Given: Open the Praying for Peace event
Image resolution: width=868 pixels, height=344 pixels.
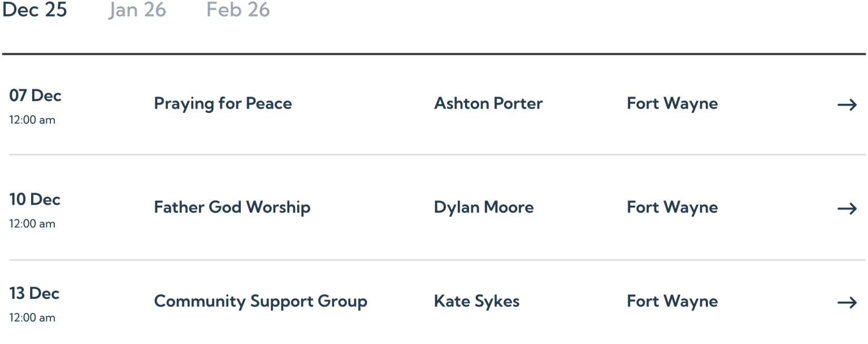Looking at the screenshot, I should [223, 104].
